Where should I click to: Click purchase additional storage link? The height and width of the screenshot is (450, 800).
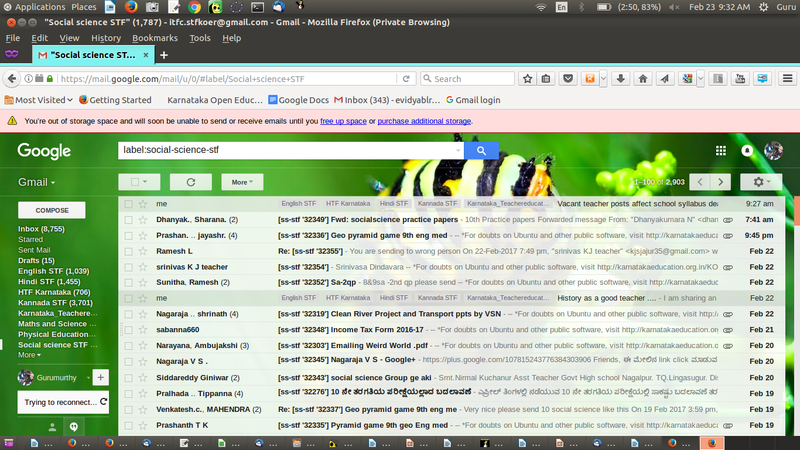424,121
